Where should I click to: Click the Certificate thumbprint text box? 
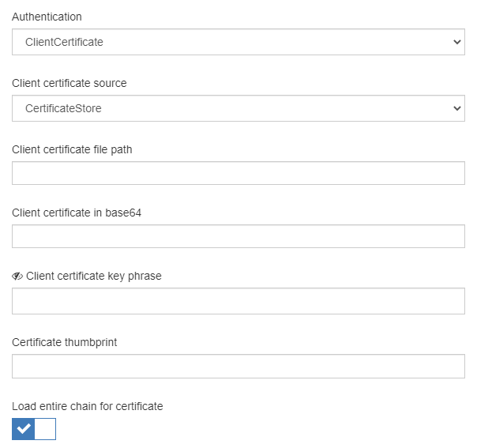coord(238,366)
